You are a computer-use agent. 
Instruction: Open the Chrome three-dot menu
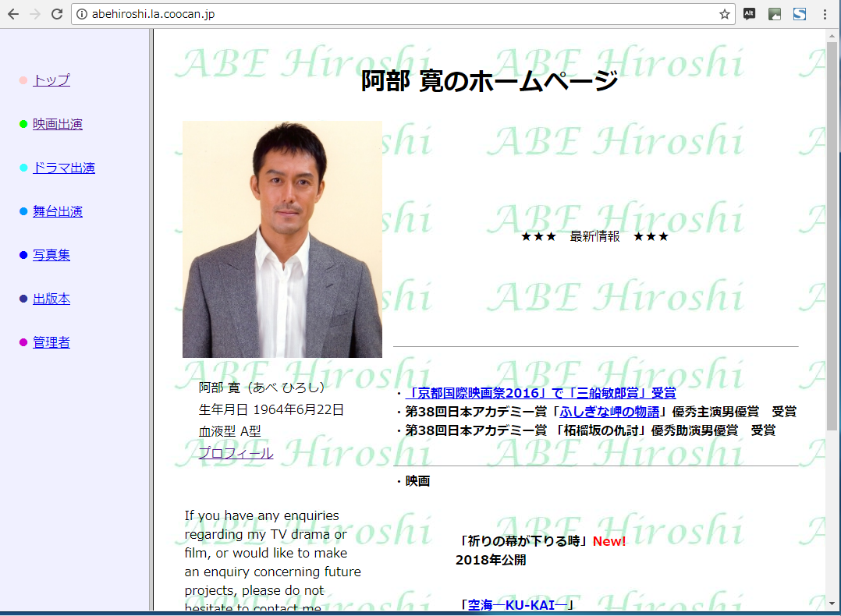(x=825, y=14)
